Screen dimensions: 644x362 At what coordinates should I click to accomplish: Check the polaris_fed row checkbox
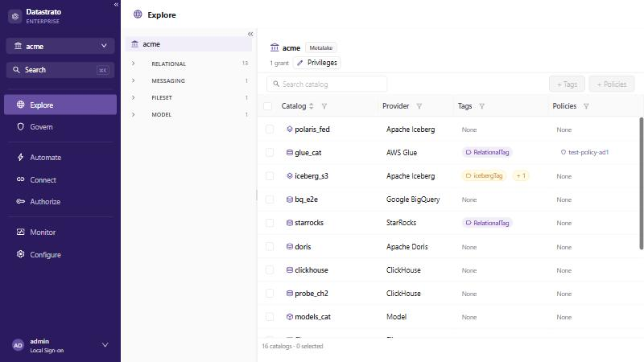(270, 129)
